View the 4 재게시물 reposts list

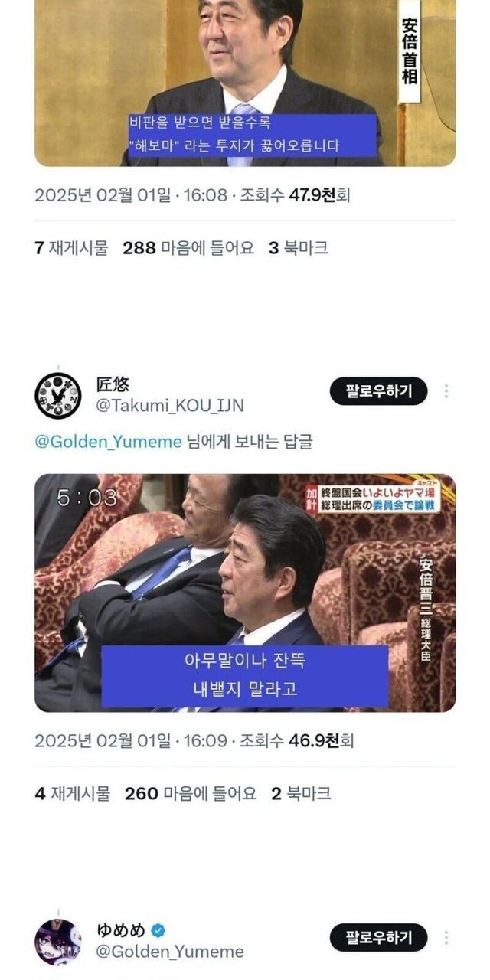[x=73, y=794]
